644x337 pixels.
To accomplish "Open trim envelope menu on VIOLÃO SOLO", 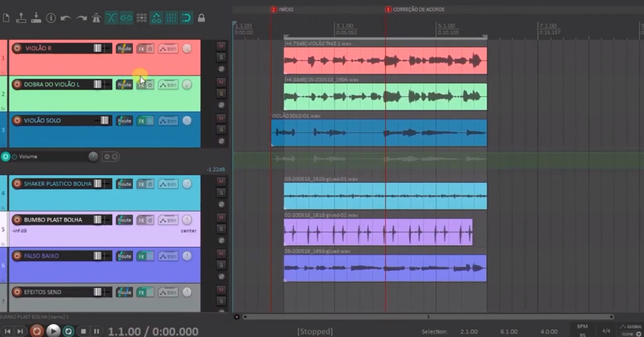I will 168,122.
